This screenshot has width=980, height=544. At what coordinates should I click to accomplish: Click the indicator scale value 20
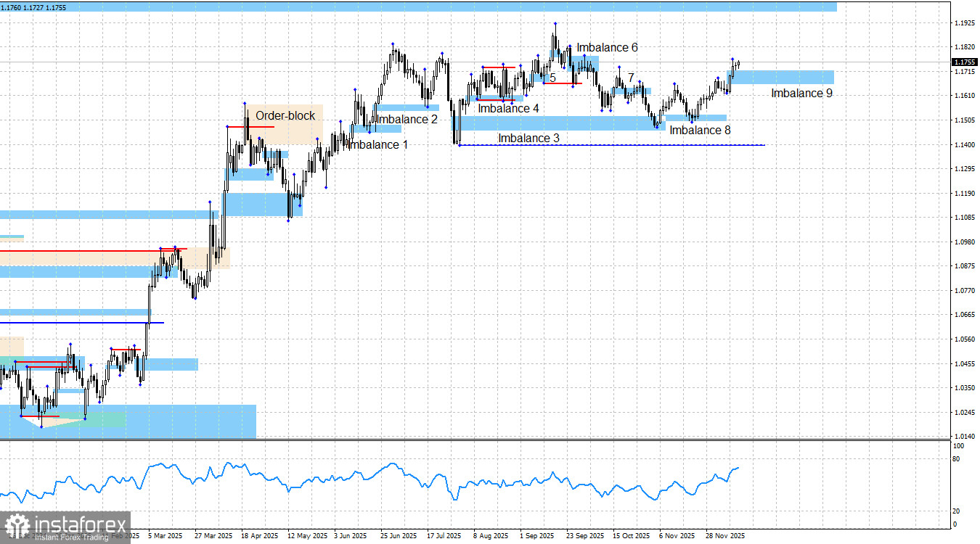click(x=955, y=511)
